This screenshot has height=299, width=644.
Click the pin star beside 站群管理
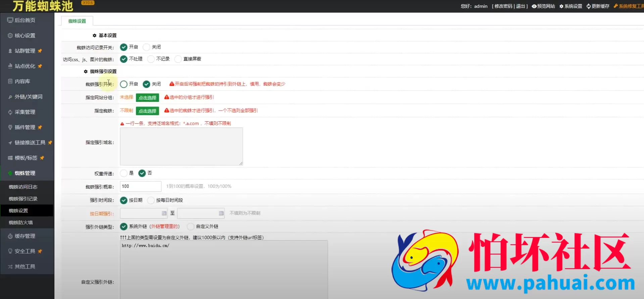point(40,51)
